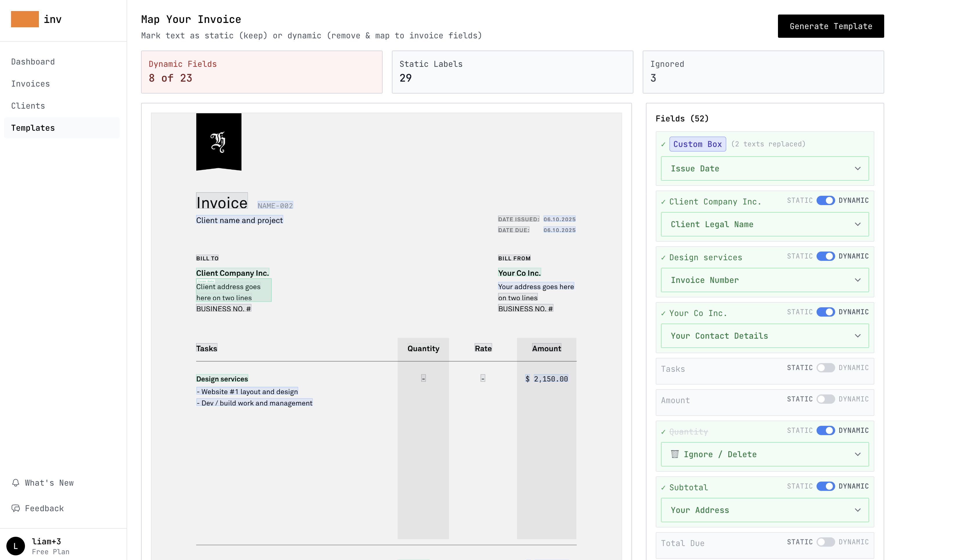Viewport: 980px width, 560px height.
Task: Click the black invoice logo image
Action: tap(219, 141)
